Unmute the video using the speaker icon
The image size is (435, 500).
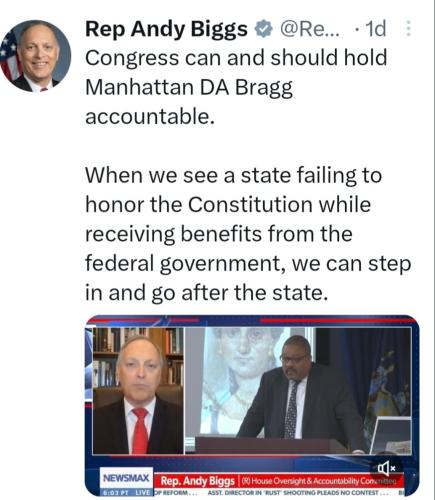(x=386, y=468)
